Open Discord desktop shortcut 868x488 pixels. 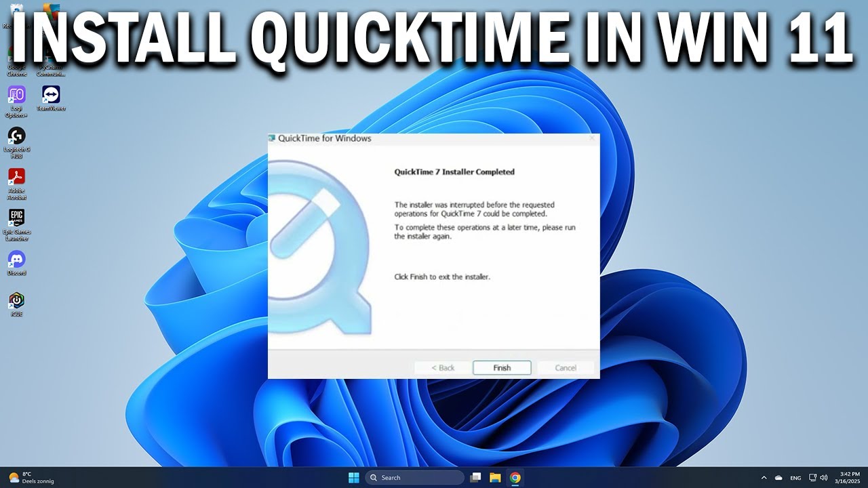click(16, 263)
